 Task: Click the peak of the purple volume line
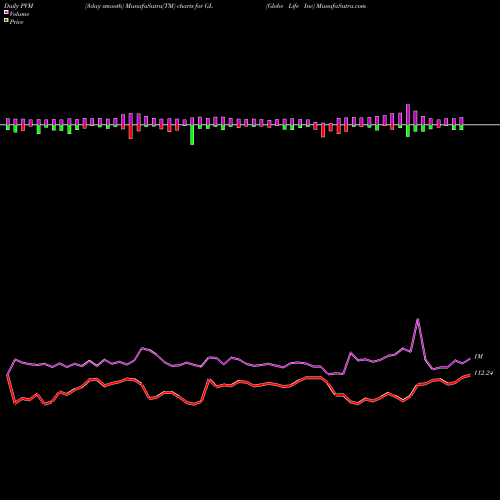pos(418,319)
